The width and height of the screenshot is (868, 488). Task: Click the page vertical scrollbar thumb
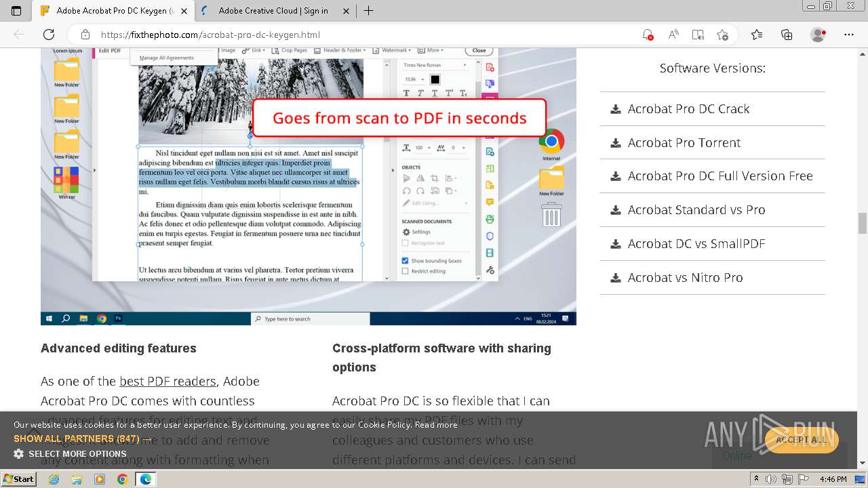(863, 223)
